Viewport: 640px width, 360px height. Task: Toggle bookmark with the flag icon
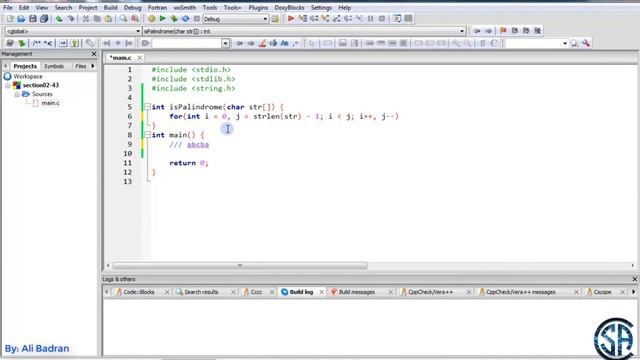click(x=503, y=31)
